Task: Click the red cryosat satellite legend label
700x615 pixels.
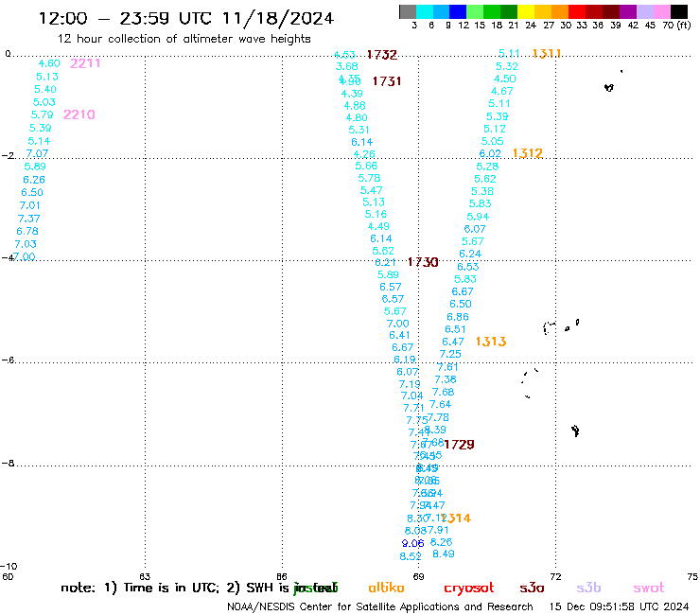Action: coord(469,589)
